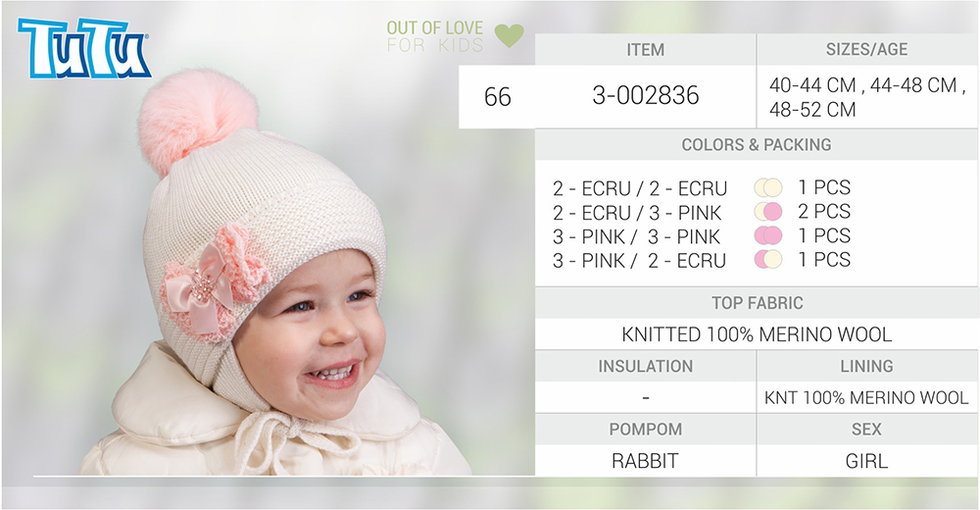Click the ITEM column header

click(x=646, y=49)
